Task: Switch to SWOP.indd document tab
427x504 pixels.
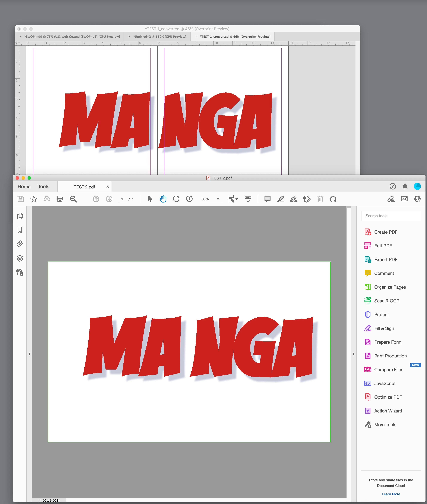Action: click(72, 36)
